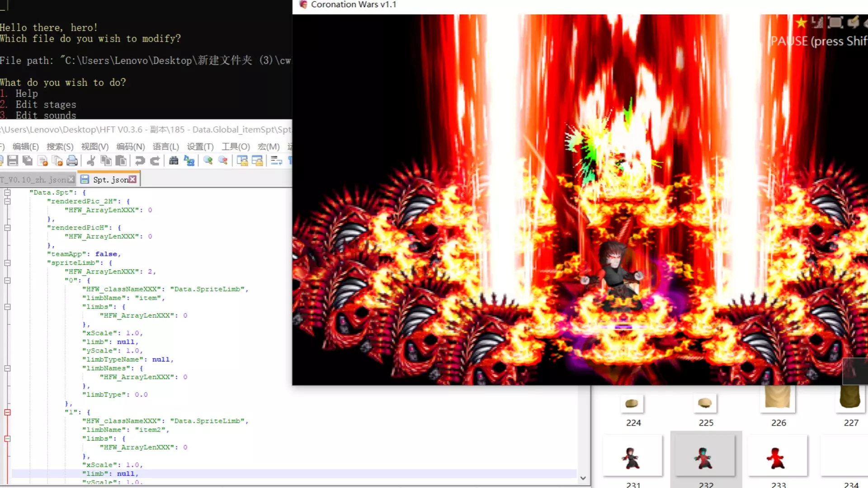Image resolution: width=868 pixels, height=488 pixels.
Task: Toggle the synchronize vertical scrolling icon
Action: (242, 160)
